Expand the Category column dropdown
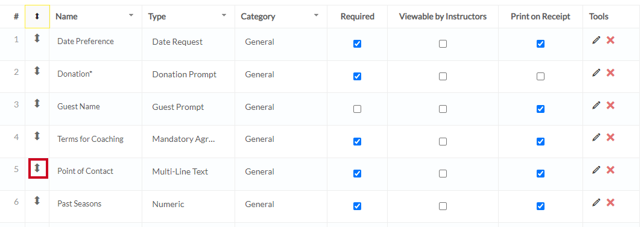644x227 pixels. 316,15
